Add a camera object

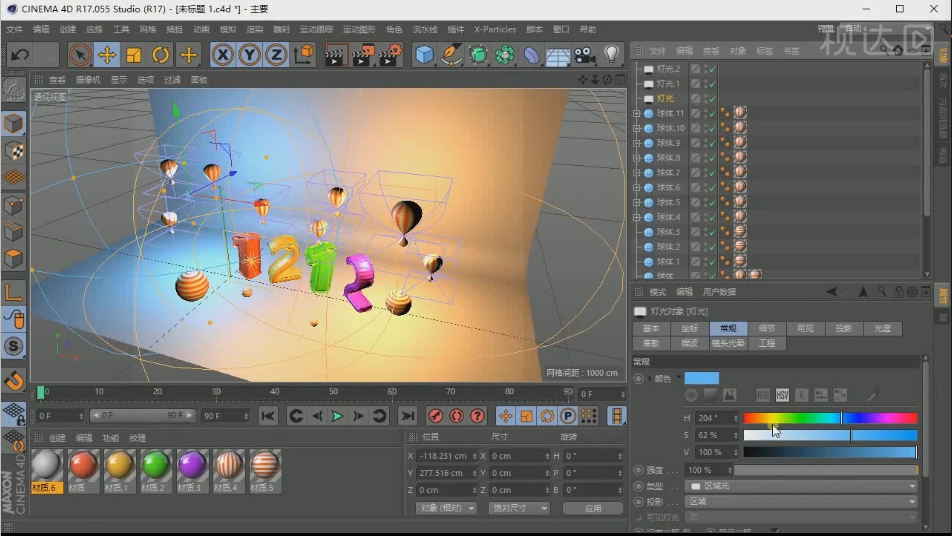point(585,55)
